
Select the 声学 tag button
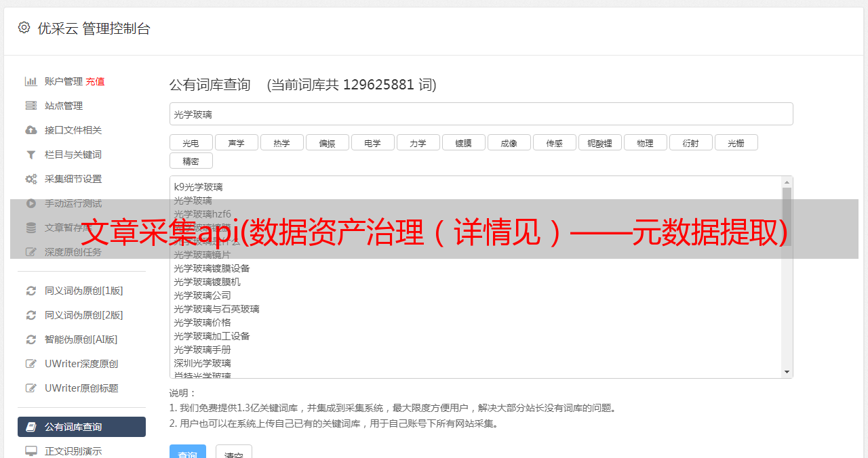236,142
